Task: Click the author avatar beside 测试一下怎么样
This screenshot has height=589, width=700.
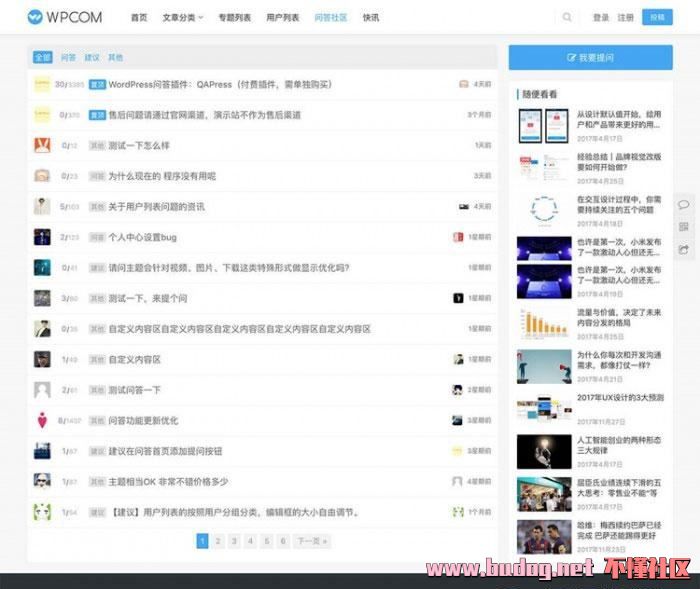Action: (42, 145)
